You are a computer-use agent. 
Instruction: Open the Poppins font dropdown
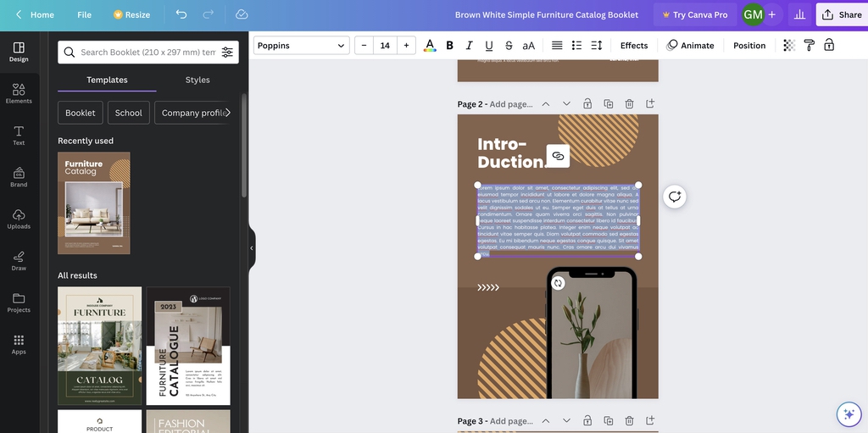click(302, 46)
